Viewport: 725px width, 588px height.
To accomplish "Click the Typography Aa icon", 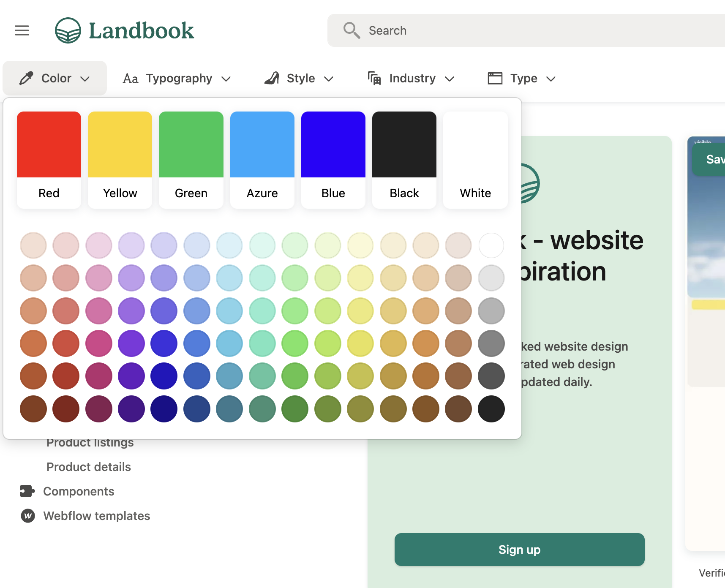I will [x=131, y=79].
